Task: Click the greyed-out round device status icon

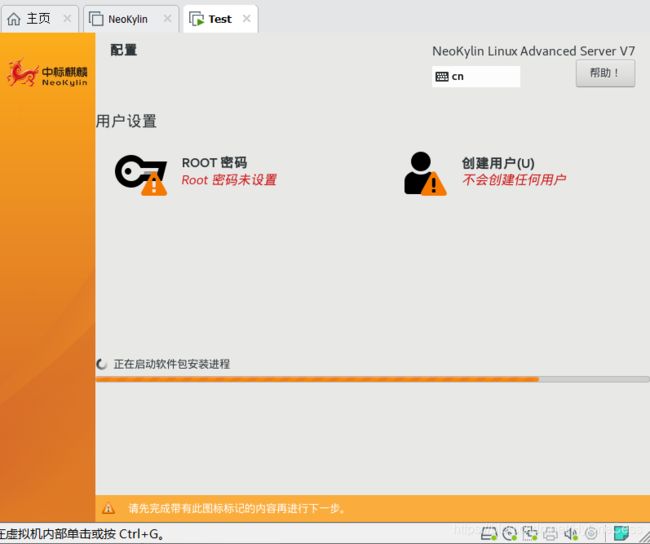Action: 591,533
